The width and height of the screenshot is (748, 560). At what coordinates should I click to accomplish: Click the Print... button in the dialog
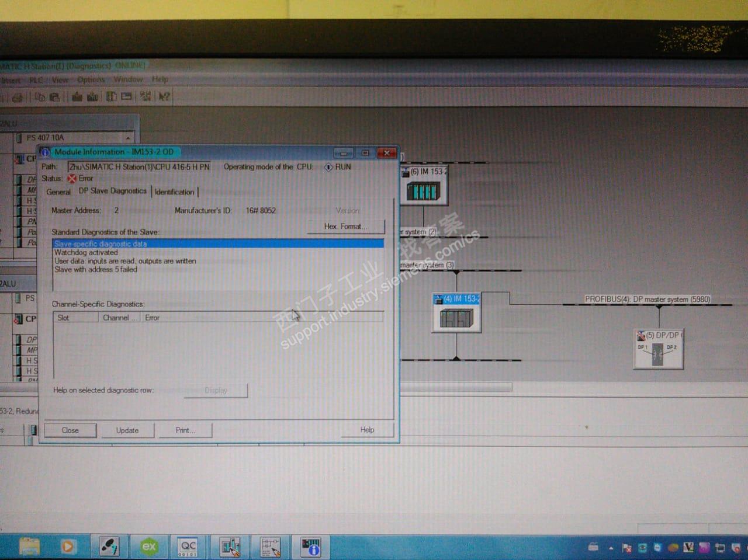(185, 430)
